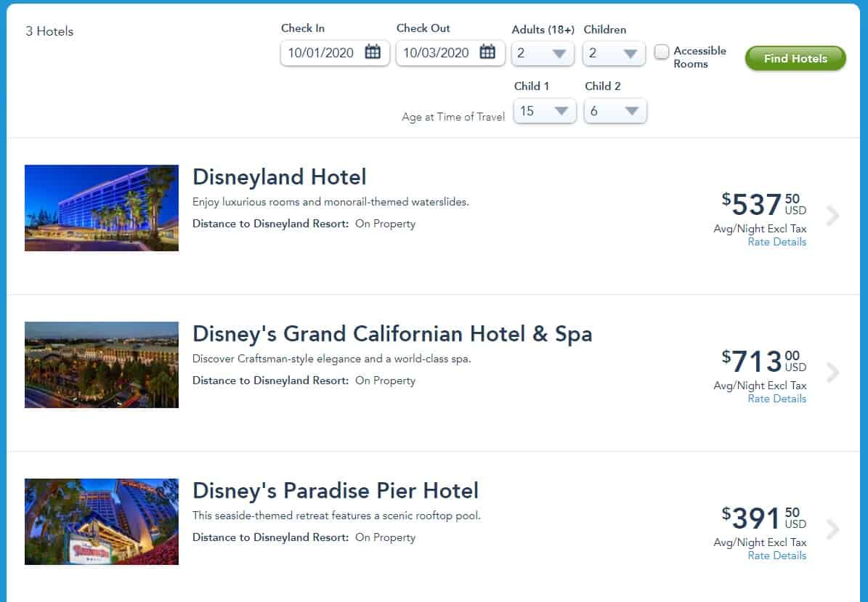Open the Child 1 age dropdown
The height and width of the screenshot is (602, 868).
pyautogui.click(x=544, y=111)
